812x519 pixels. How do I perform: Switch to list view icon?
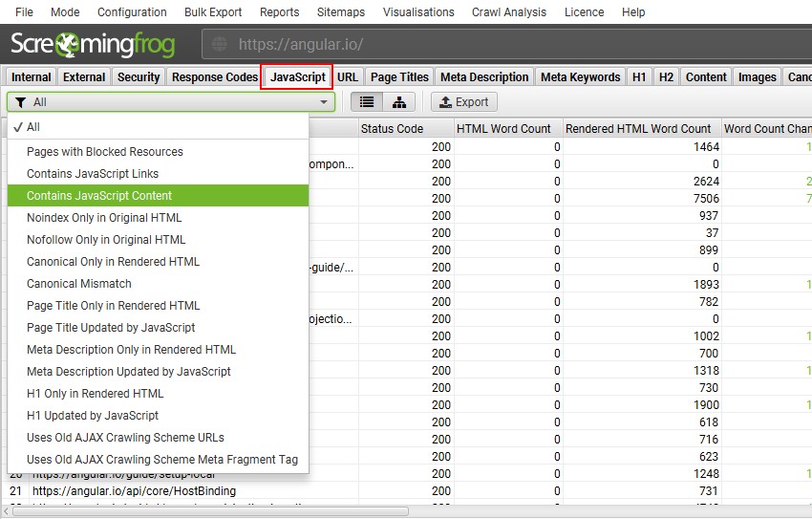tap(367, 102)
